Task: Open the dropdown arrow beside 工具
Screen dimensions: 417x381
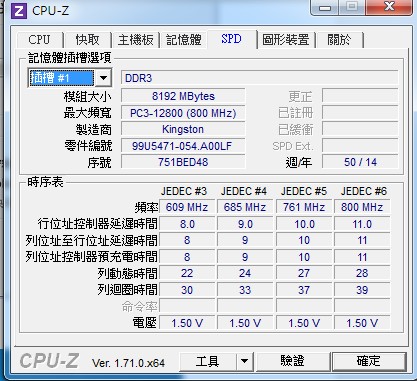Action: click(x=244, y=361)
